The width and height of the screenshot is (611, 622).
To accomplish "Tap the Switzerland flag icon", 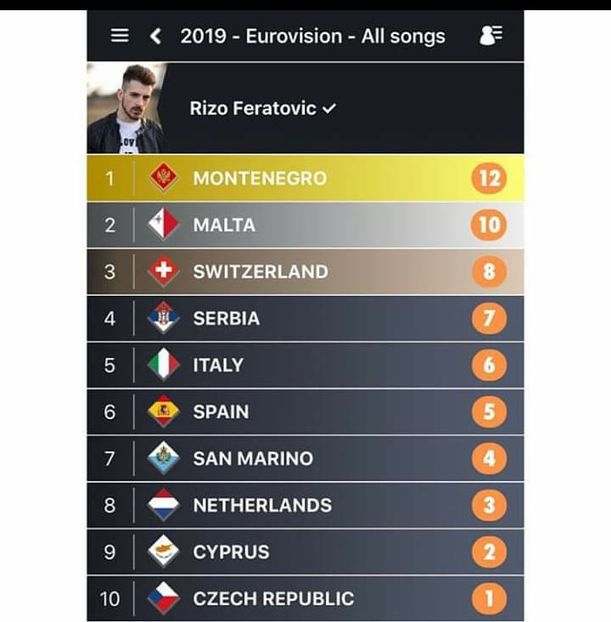I will (163, 271).
